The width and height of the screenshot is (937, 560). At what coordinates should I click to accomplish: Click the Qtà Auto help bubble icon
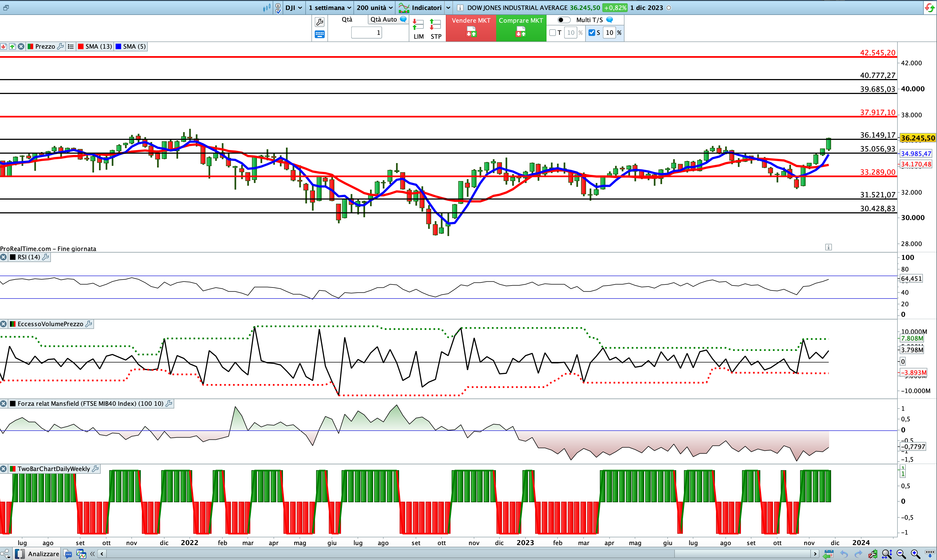pyautogui.click(x=403, y=19)
